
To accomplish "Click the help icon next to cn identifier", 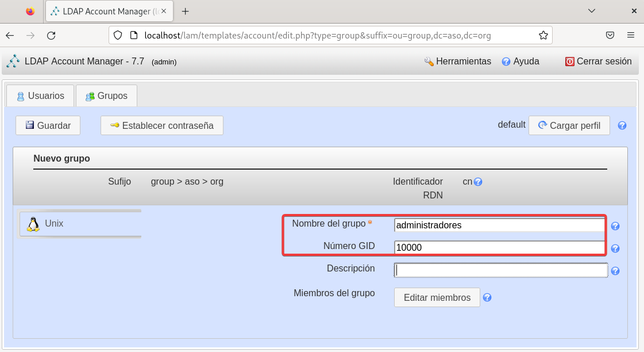I will 478,182.
